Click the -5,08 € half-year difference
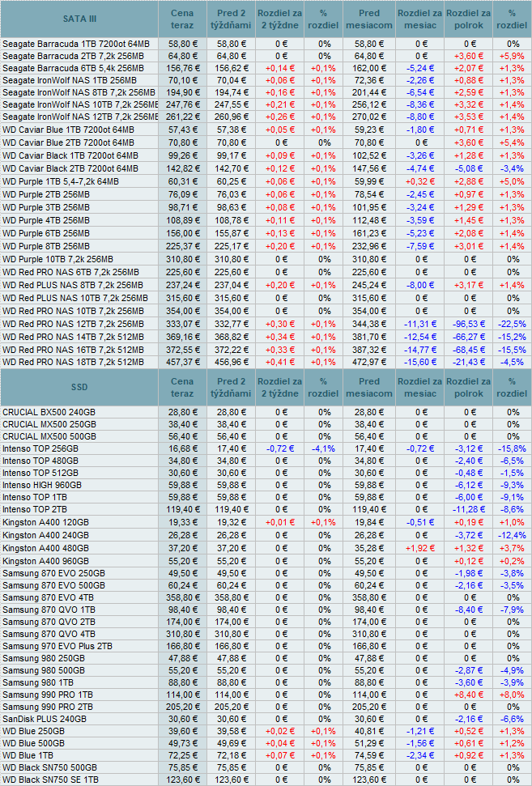 pos(469,169)
